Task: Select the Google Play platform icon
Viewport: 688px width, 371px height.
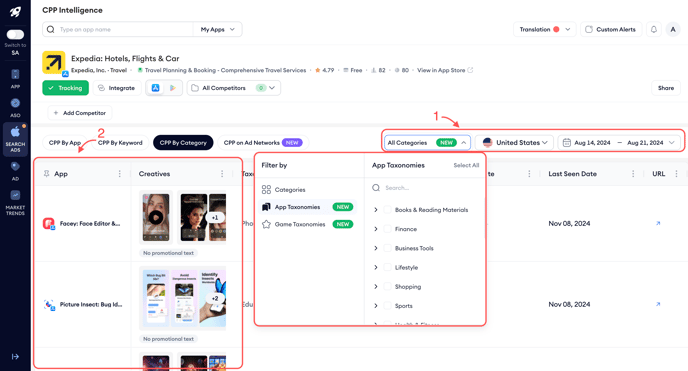Action: [x=173, y=88]
